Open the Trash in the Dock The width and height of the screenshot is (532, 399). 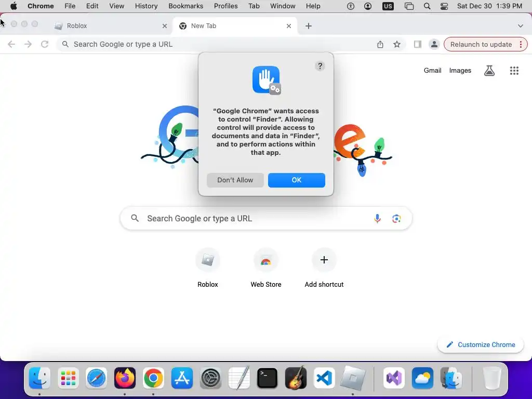[x=491, y=378]
